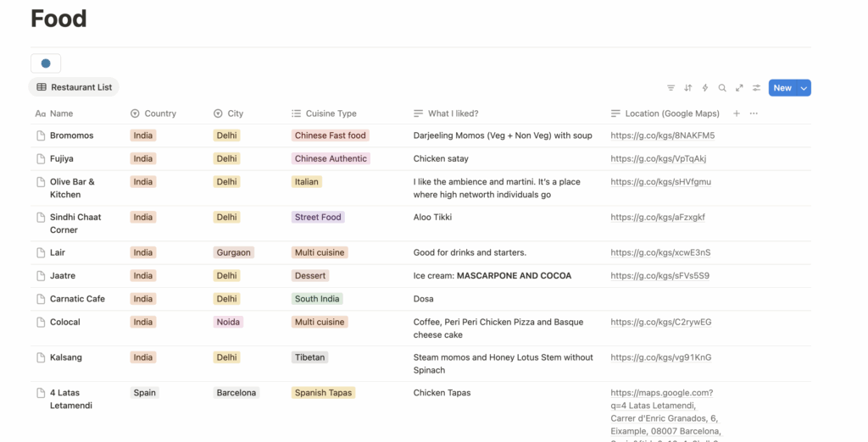Open automations with the lightning bolt icon

pos(704,88)
